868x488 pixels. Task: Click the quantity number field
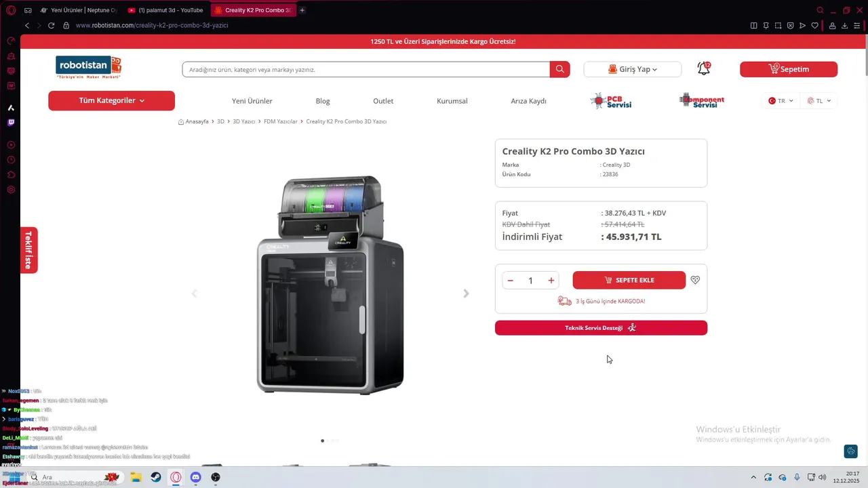531,281
